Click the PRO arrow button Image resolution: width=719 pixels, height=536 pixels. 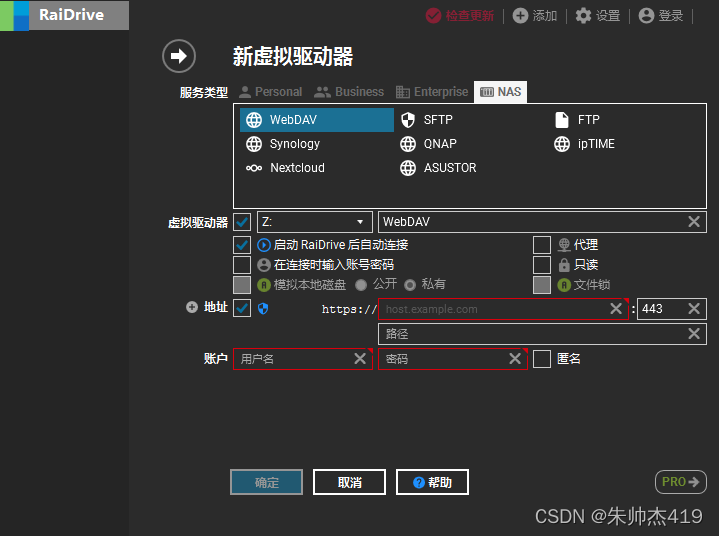(680, 482)
